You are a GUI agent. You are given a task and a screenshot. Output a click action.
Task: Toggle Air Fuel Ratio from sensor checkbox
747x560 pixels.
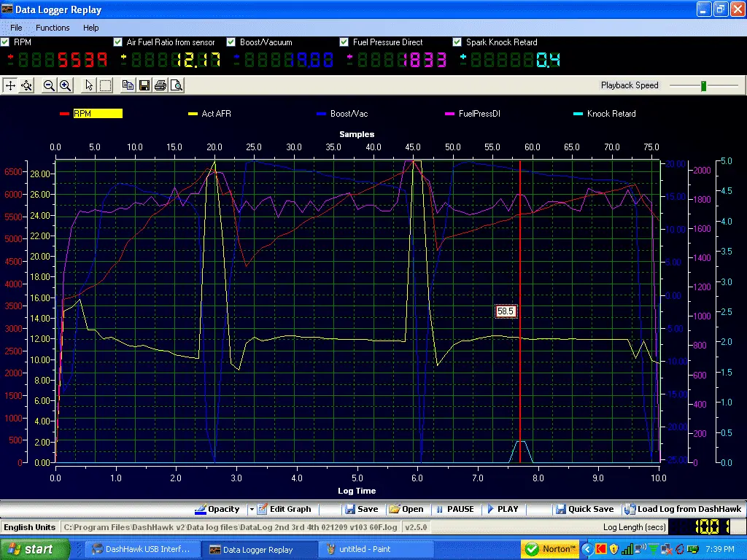pyautogui.click(x=117, y=42)
